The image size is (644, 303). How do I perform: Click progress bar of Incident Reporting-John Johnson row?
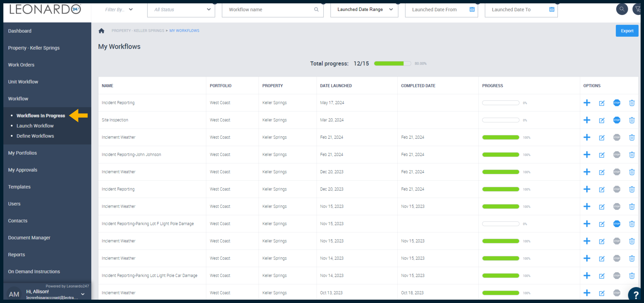point(500,155)
